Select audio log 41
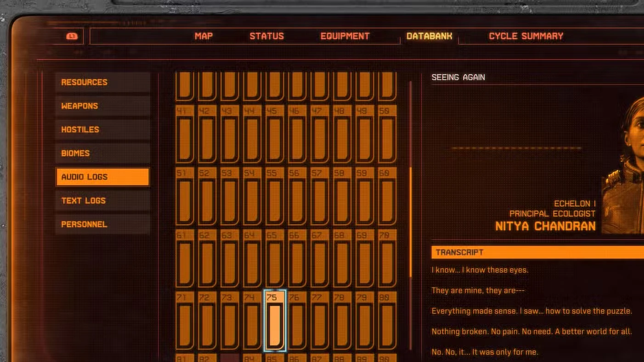This screenshot has height=362, width=644. pos(185,134)
